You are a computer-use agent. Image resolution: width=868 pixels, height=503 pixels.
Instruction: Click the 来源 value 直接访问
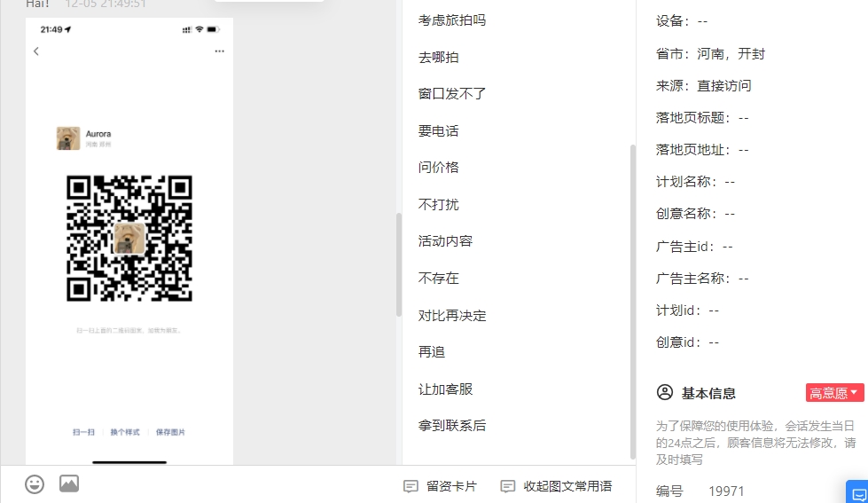pos(724,86)
